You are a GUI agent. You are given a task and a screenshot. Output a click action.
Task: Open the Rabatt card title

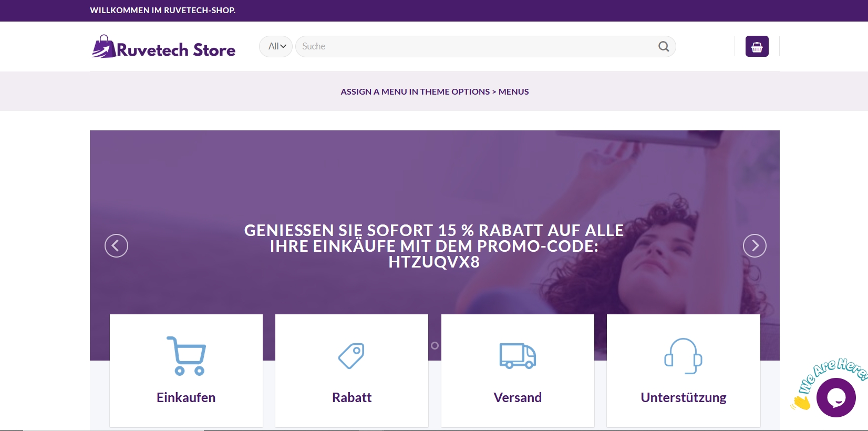[x=352, y=397]
